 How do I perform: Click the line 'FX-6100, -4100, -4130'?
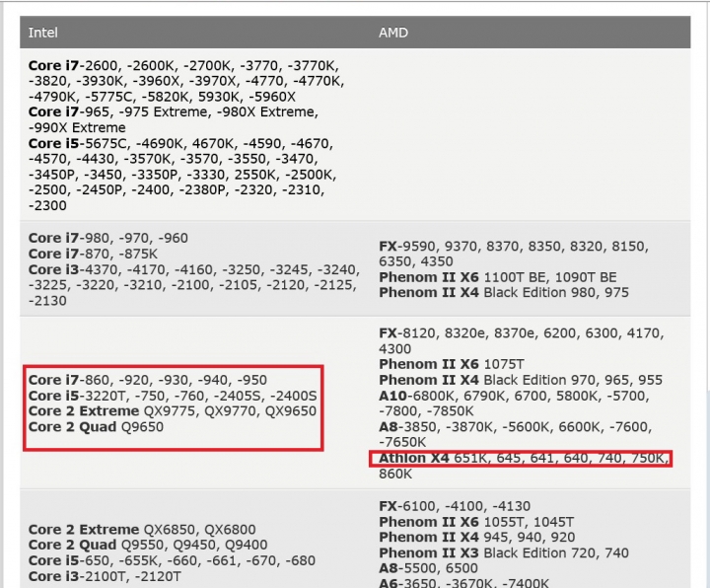coord(455,506)
